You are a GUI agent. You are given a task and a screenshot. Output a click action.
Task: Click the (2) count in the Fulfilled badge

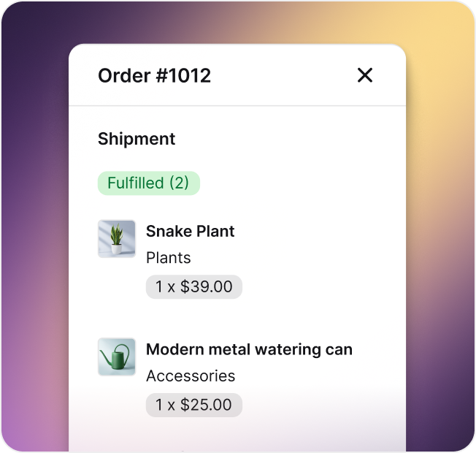[x=179, y=183]
